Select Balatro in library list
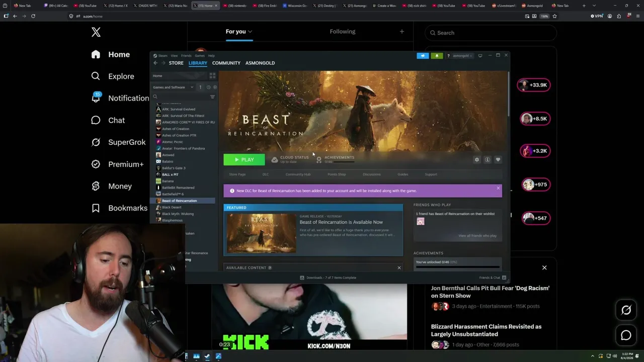The height and width of the screenshot is (362, 644). 168,161
